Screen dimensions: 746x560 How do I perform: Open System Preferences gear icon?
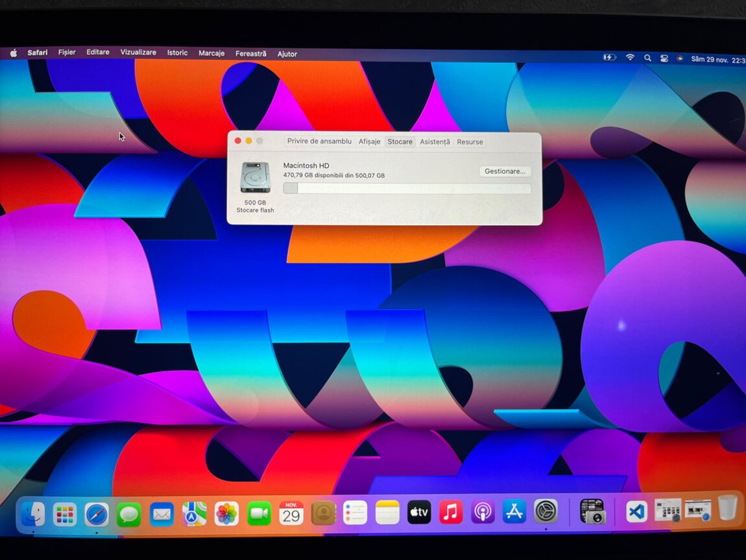point(546,511)
